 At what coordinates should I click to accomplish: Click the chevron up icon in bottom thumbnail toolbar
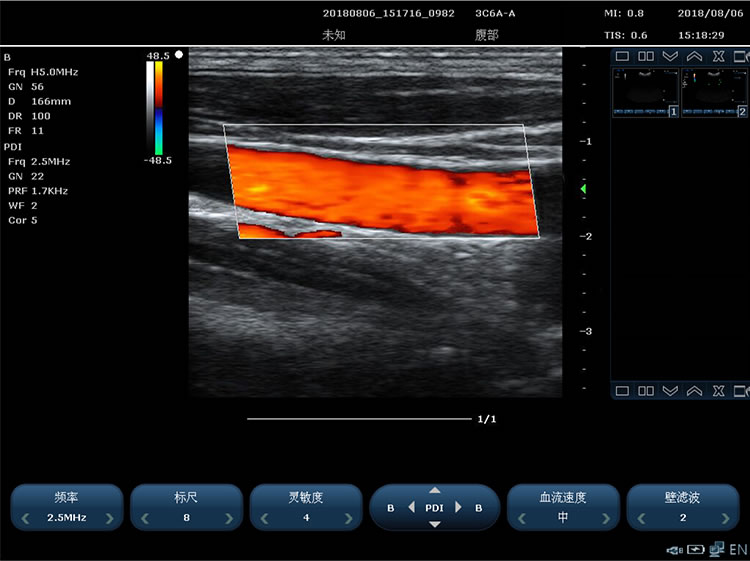[694, 391]
